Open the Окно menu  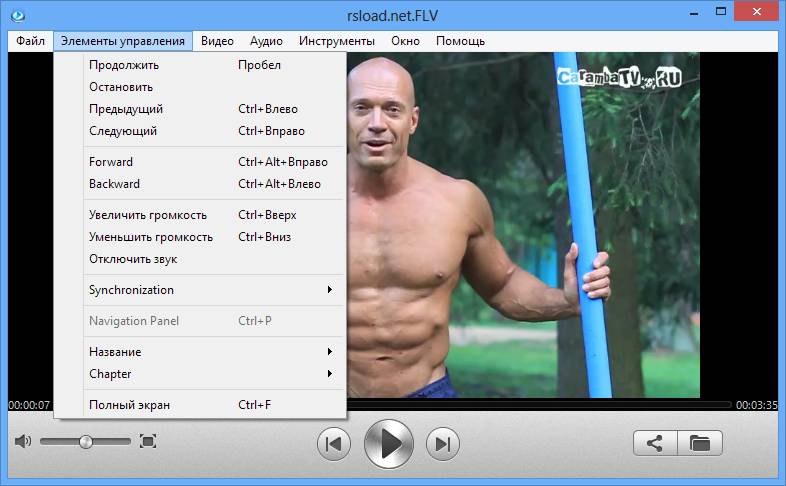(x=406, y=41)
